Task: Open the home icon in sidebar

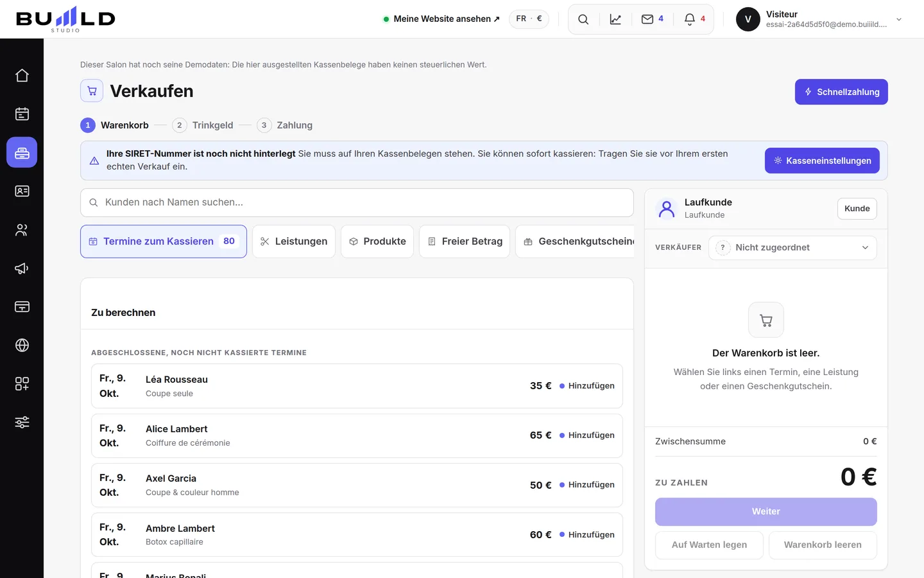Action: 22,75
